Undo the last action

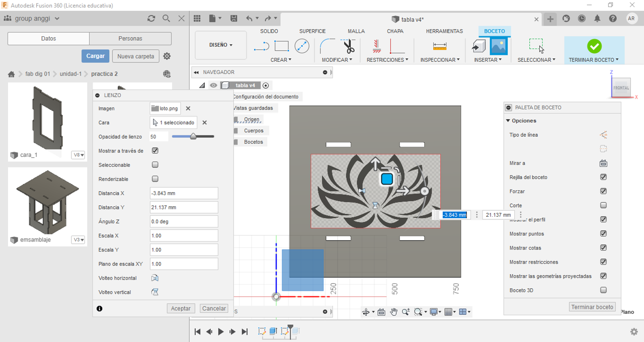250,18
